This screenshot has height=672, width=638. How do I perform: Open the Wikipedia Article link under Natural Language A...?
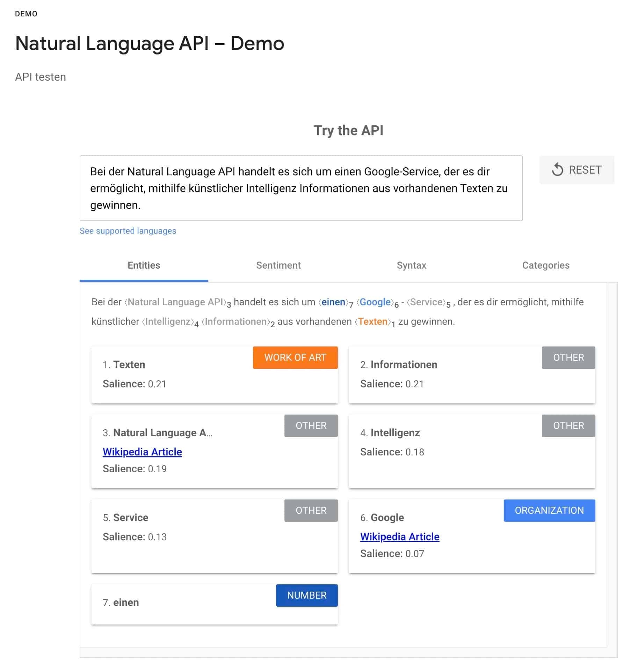[x=142, y=452]
